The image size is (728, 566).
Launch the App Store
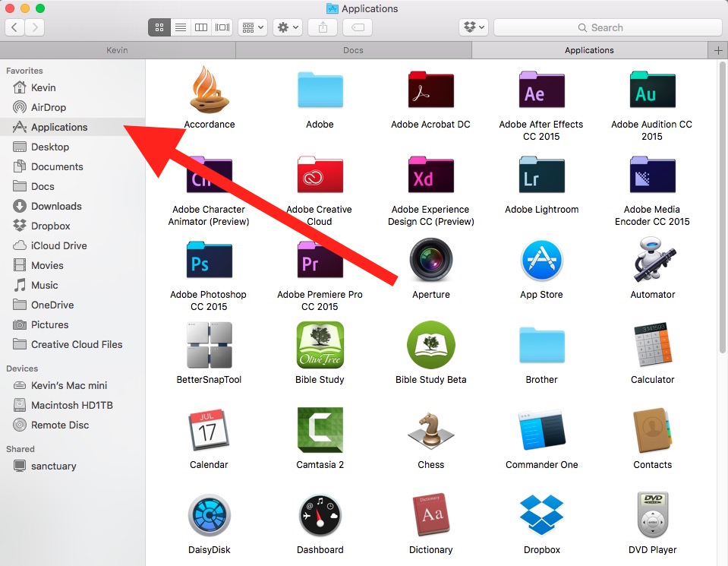541,261
